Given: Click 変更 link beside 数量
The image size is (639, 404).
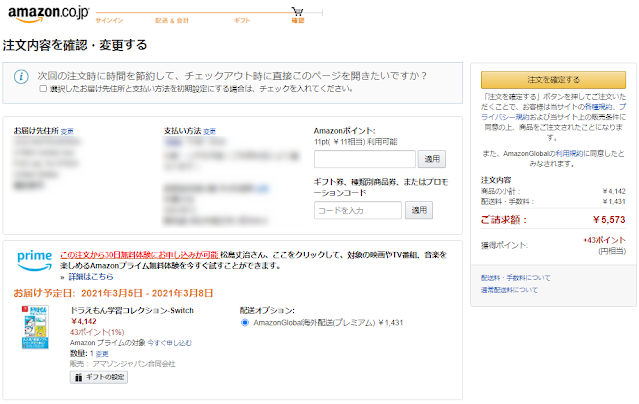Looking at the screenshot, I should pos(102,354).
